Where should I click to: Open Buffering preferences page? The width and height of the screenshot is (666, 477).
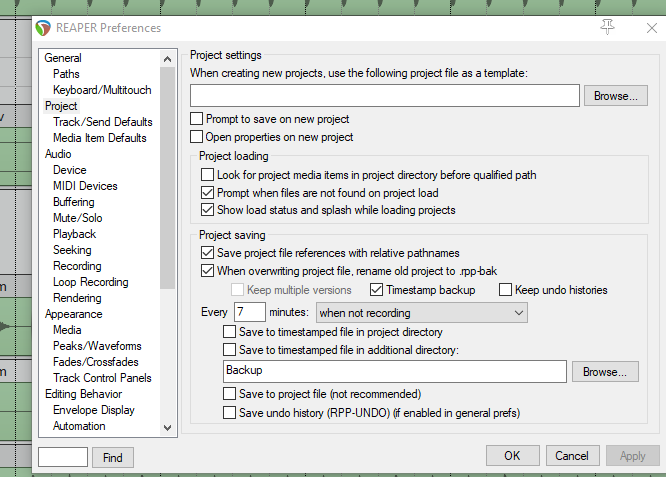(73, 202)
